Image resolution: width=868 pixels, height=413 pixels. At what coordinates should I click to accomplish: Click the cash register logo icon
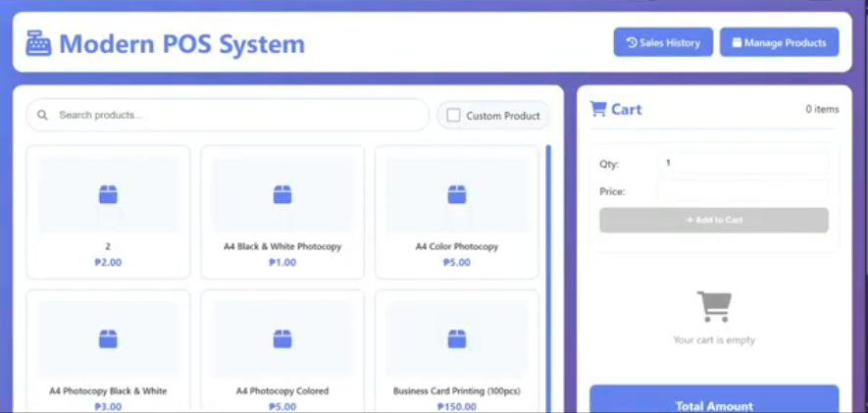point(38,43)
